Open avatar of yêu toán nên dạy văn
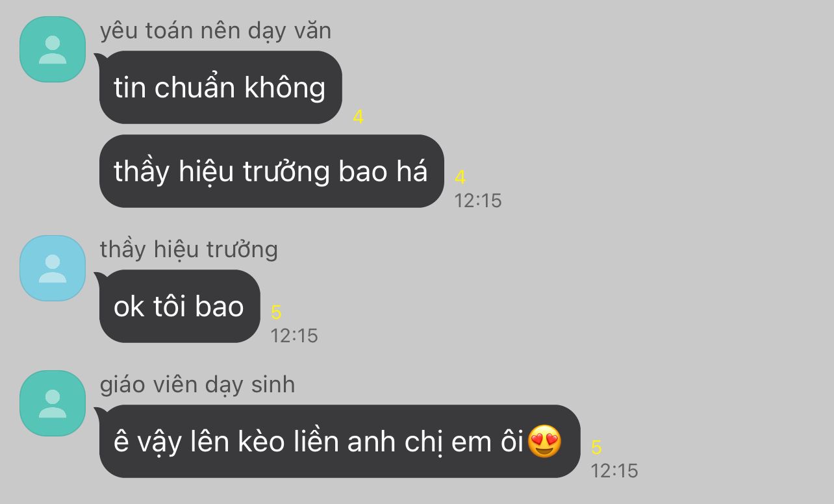The image size is (834, 504). (x=53, y=49)
